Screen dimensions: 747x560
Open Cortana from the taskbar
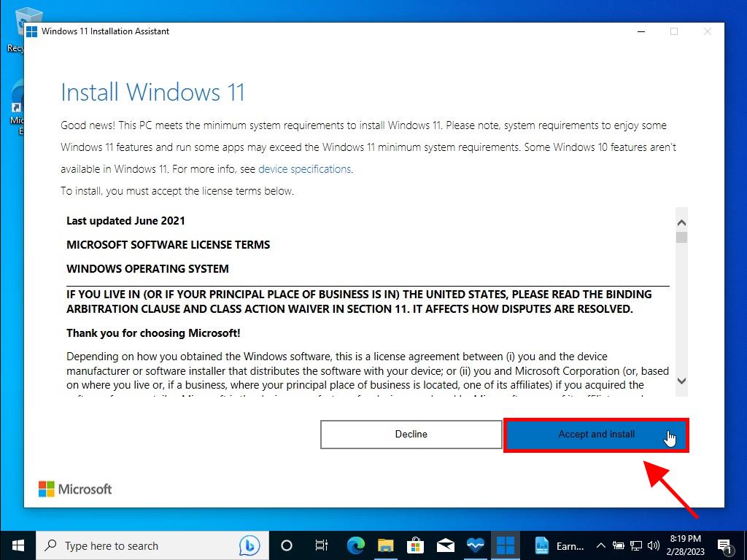tap(286, 545)
